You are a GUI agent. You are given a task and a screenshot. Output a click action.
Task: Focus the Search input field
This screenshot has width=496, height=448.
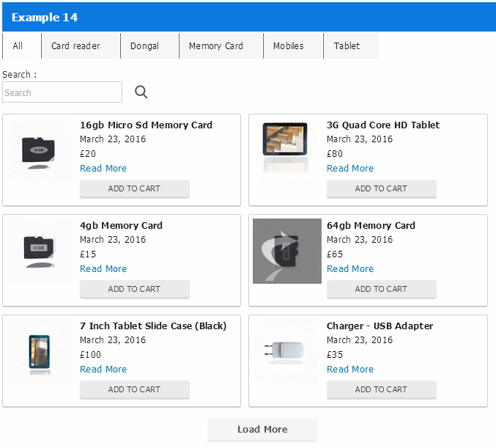tap(62, 92)
